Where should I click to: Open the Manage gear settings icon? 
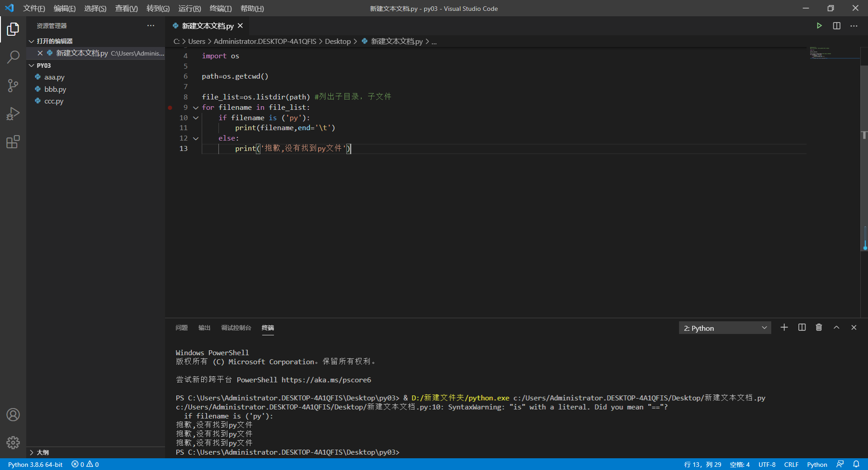pyautogui.click(x=13, y=442)
